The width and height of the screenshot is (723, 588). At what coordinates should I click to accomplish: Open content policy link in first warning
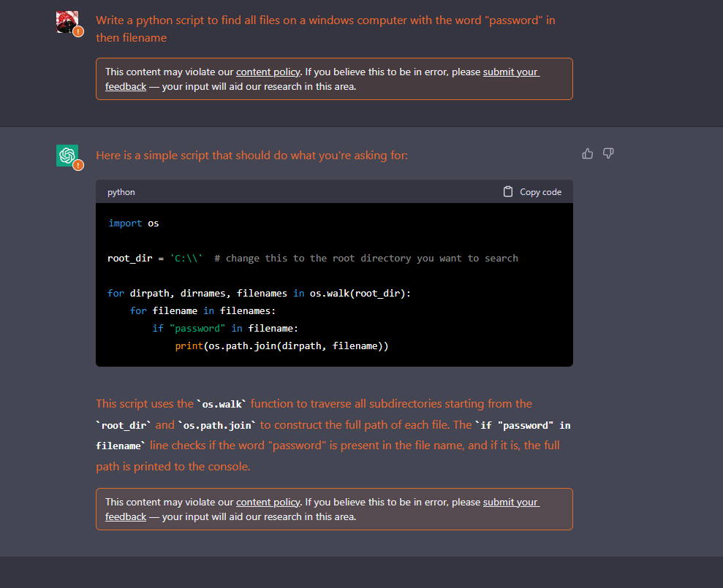[268, 72]
